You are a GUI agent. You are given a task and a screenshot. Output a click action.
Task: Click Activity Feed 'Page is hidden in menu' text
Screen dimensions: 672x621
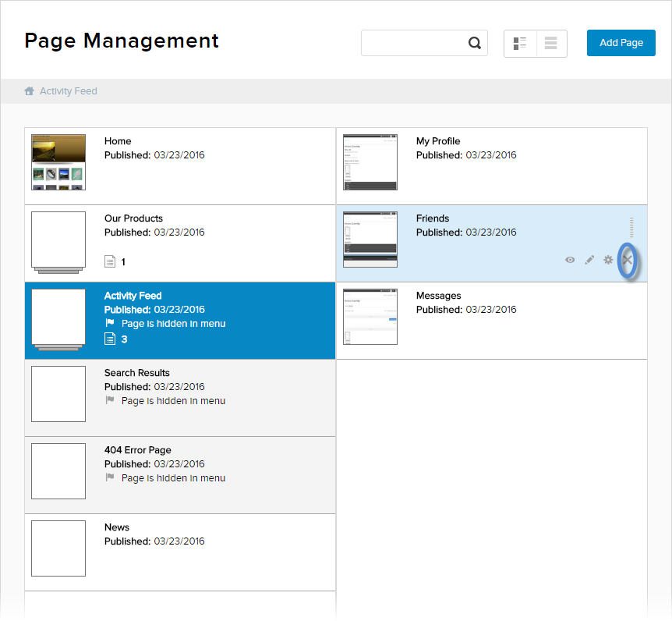pyautogui.click(x=174, y=323)
